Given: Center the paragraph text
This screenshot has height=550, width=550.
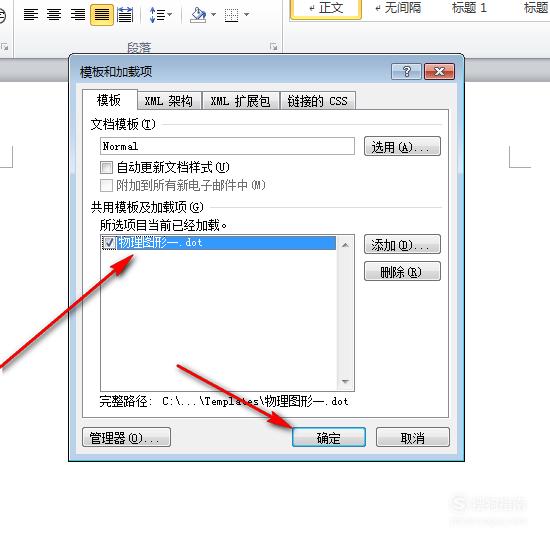Looking at the screenshot, I should pos(54,15).
